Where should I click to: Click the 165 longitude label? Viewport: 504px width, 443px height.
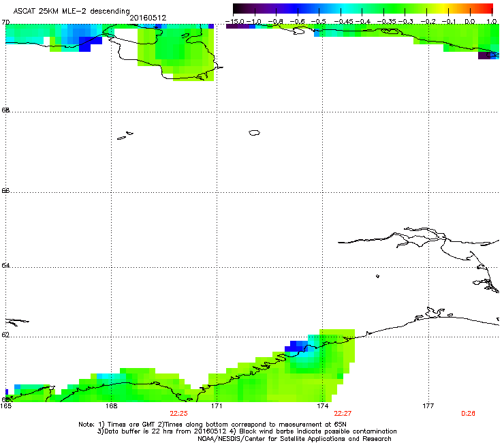pyautogui.click(x=5, y=406)
